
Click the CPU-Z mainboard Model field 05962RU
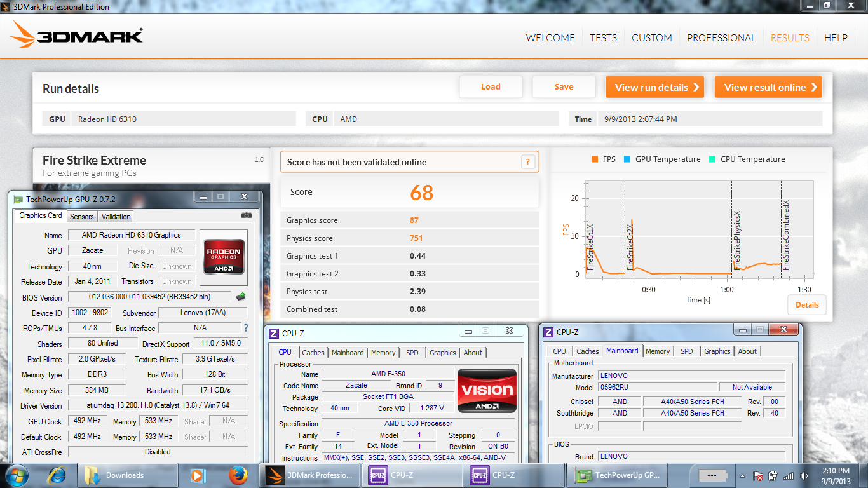click(x=657, y=387)
